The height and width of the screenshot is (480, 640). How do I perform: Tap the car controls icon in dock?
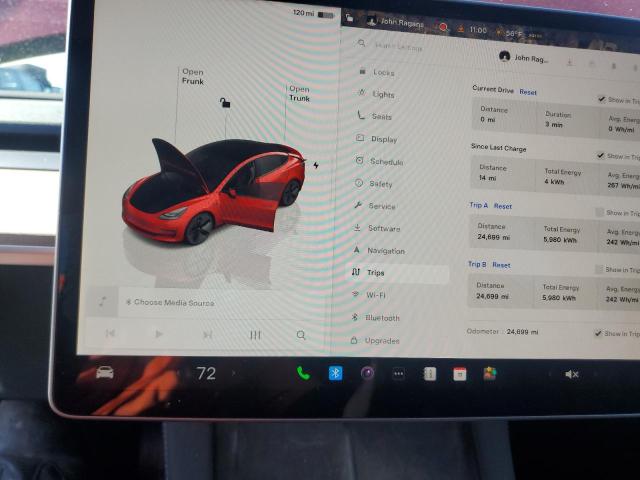point(104,372)
